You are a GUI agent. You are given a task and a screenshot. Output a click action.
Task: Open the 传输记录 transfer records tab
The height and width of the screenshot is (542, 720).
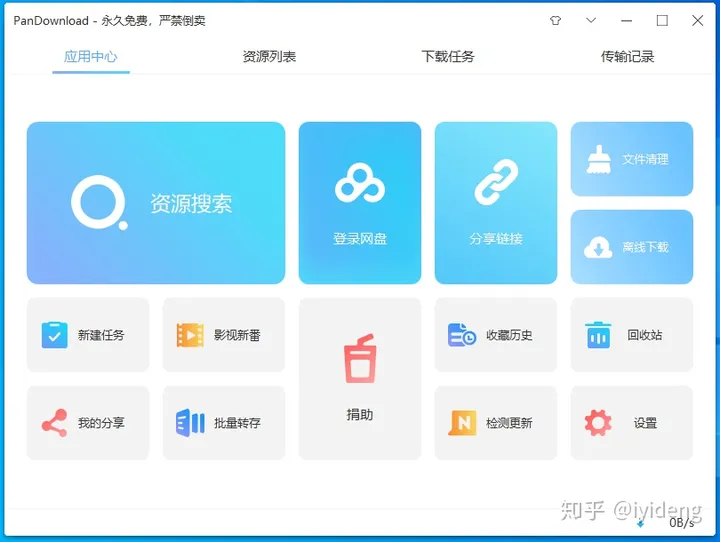(627, 57)
